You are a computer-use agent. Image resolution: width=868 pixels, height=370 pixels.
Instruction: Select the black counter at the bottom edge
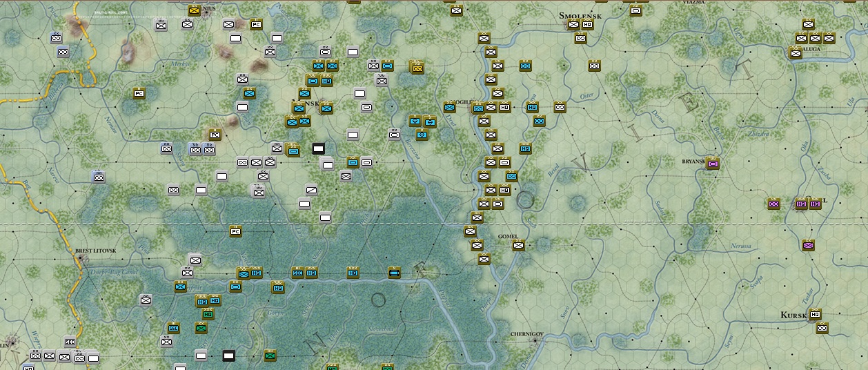click(228, 356)
